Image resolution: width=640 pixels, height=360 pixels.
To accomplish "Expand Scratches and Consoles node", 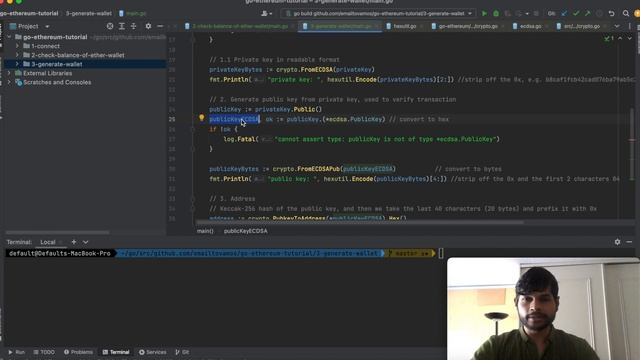I will pyautogui.click(x=9, y=82).
